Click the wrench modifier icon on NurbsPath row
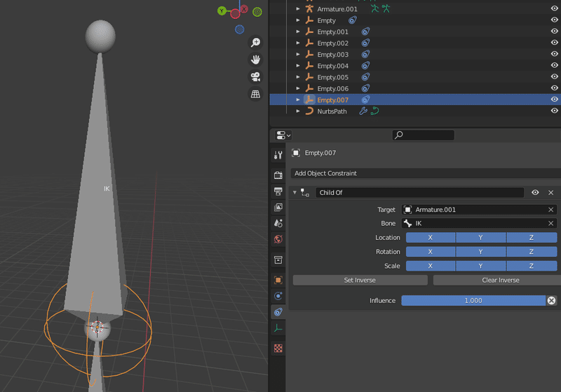 click(363, 111)
